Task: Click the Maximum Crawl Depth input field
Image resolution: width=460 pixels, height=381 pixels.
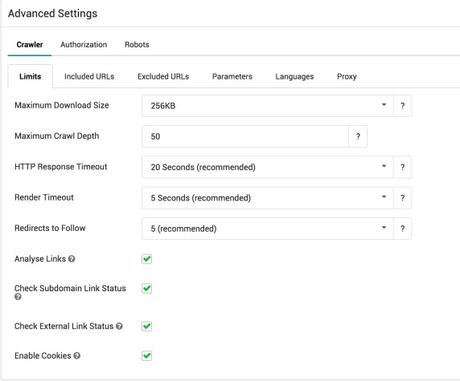Action: coord(245,136)
